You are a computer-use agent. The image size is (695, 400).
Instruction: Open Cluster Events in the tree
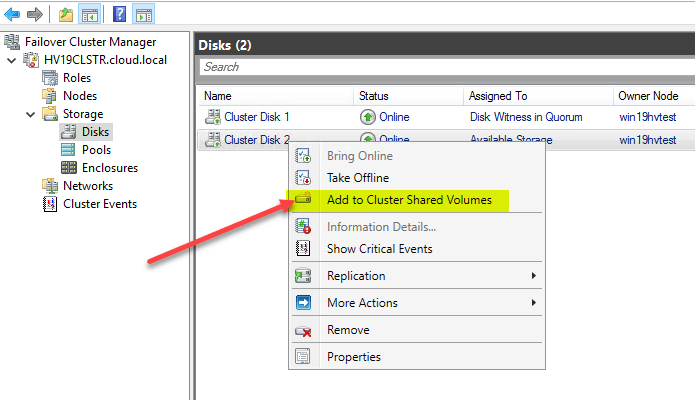(x=100, y=204)
